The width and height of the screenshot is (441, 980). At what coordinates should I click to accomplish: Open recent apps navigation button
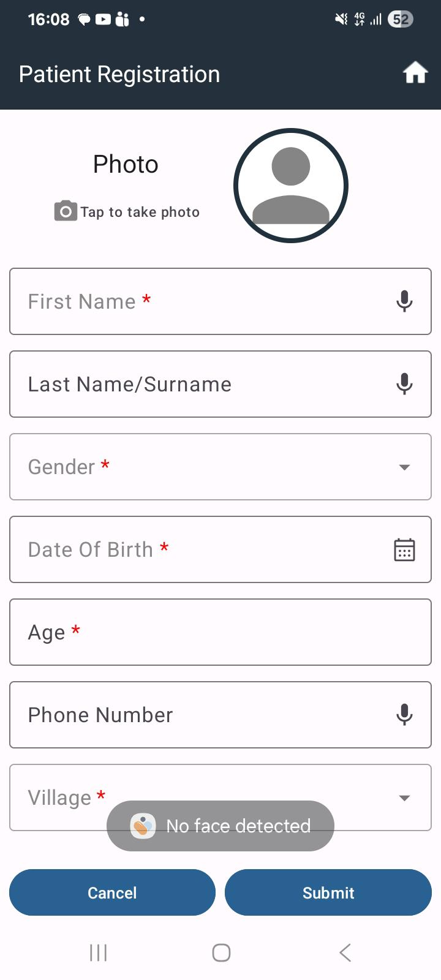point(98,952)
